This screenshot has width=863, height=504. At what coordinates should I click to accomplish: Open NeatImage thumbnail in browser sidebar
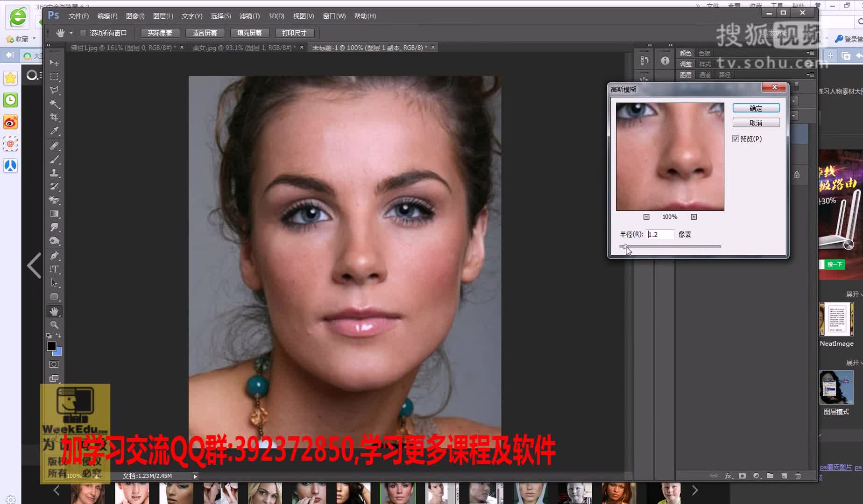click(836, 319)
